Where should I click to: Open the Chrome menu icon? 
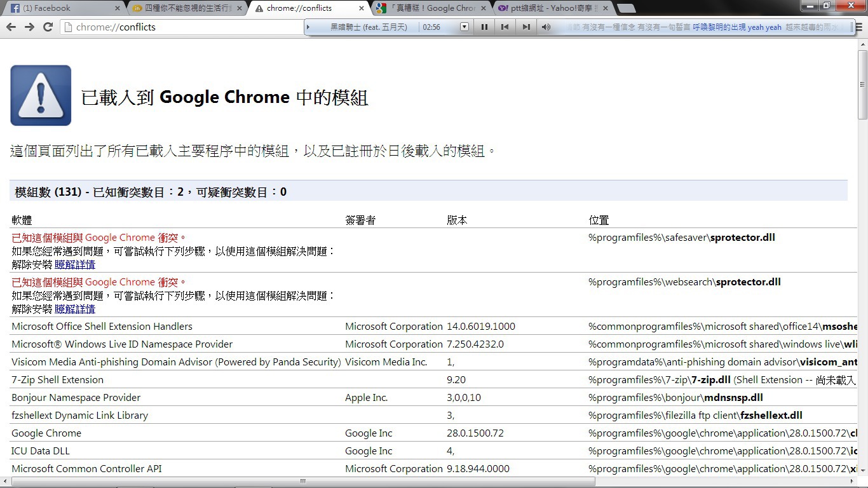[x=858, y=27]
